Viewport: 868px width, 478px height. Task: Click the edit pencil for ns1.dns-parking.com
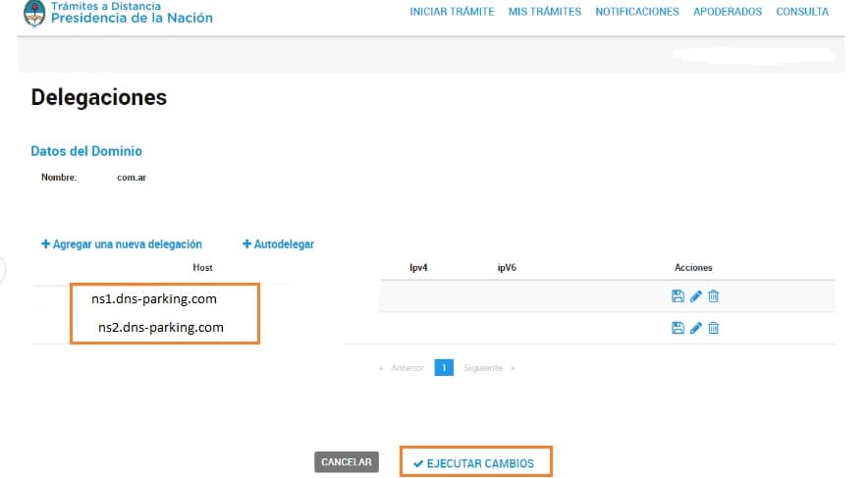click(696, 296)
